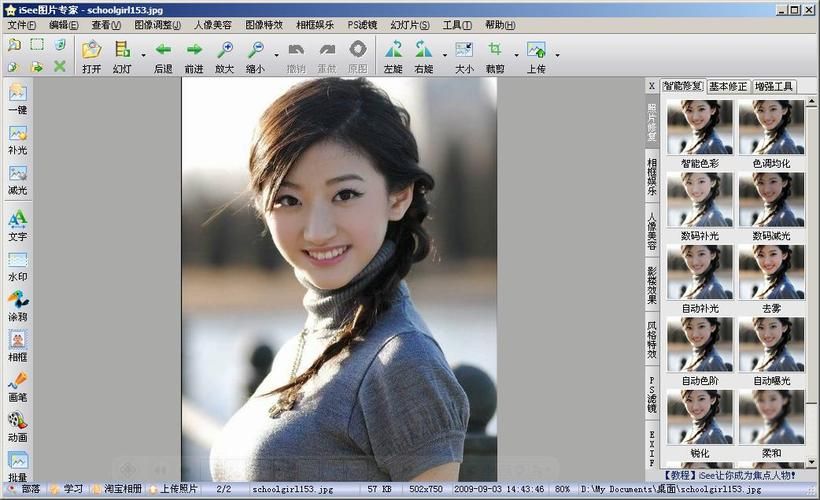The width and height of the screenshot is (820, 500).
Task: Open the 水印 watermark tool
Action: [18, 265]
